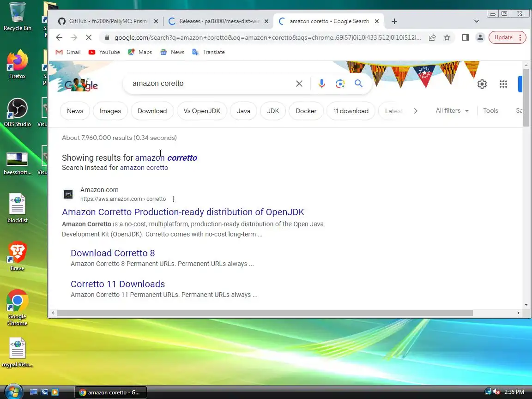Viewport: 532px width, 399px height.
Task: Submit search with magnifier icon
Action: point(358,84)
